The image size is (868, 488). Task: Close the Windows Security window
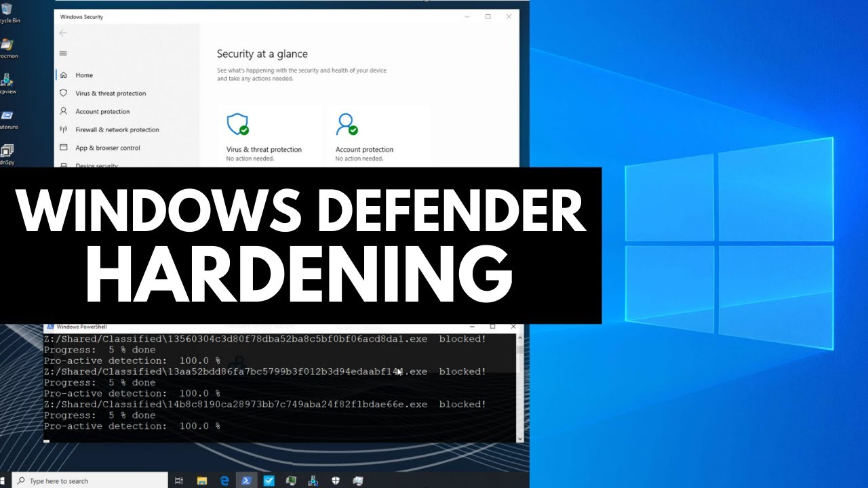(x=509, y=16)
